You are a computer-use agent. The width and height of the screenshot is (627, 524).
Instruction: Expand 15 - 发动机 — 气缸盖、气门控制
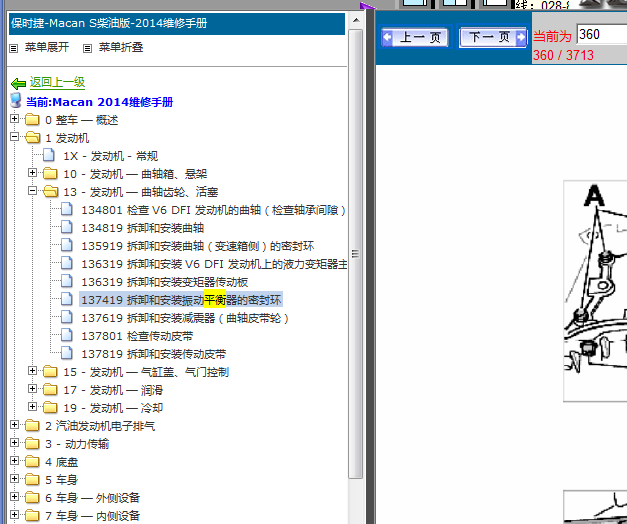[x=32, y=371]
